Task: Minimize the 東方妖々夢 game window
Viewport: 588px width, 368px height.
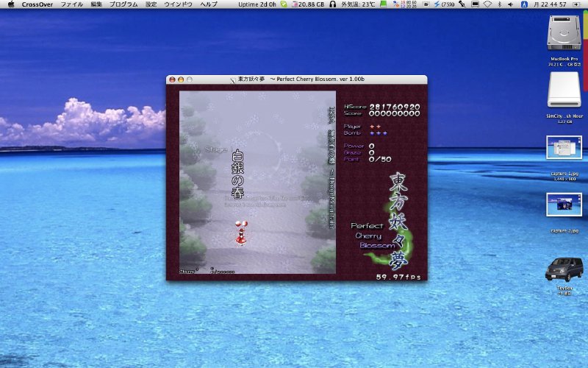Action: point(181,79)
